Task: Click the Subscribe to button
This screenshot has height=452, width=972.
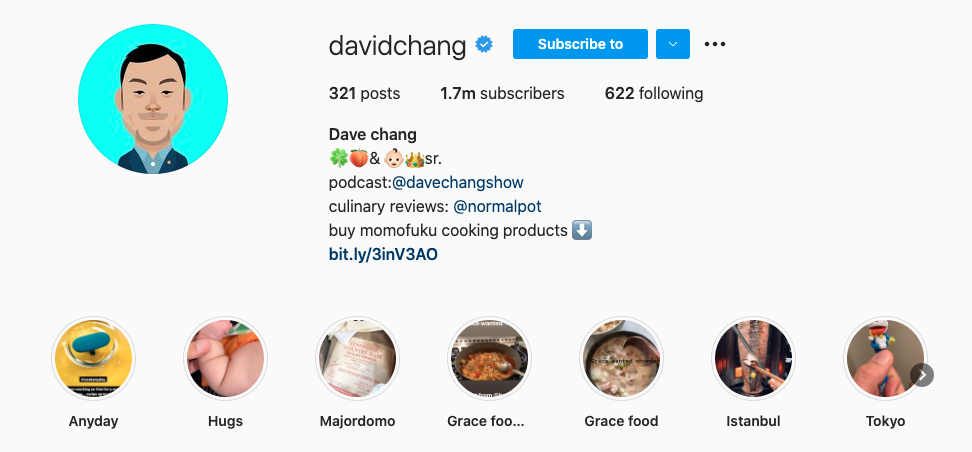Action: [580, 44]
